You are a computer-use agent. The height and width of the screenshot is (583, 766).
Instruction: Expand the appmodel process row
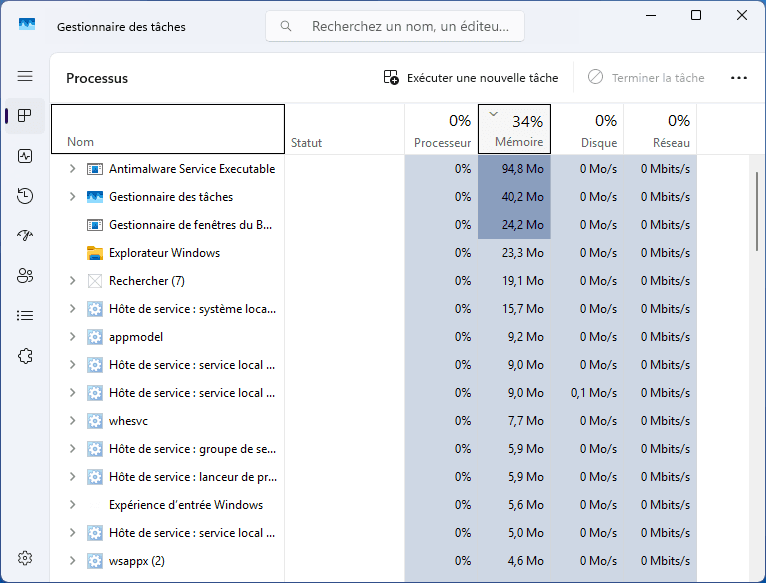tap(72, 337)
